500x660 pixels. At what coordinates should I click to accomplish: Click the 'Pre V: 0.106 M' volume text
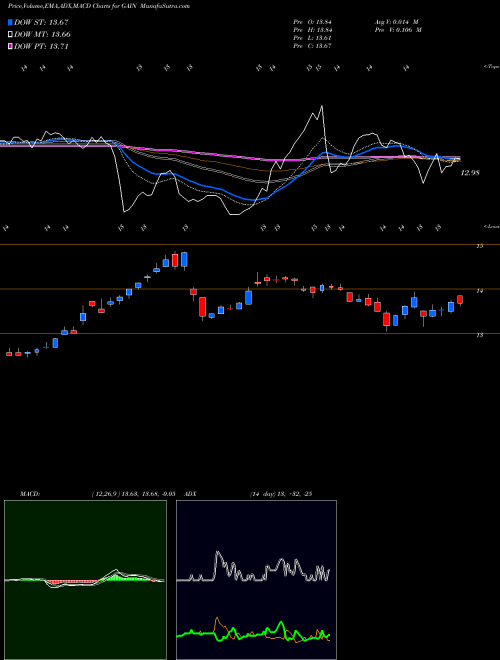pyautogui.click(x=398, y=30)
